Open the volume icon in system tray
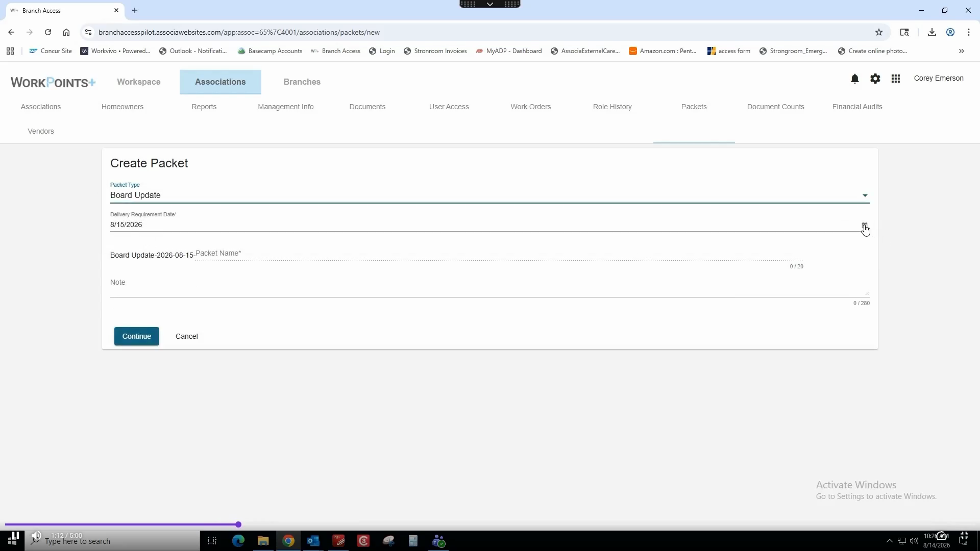The width and height of the screenshot is (980, 551). point(914,541)
